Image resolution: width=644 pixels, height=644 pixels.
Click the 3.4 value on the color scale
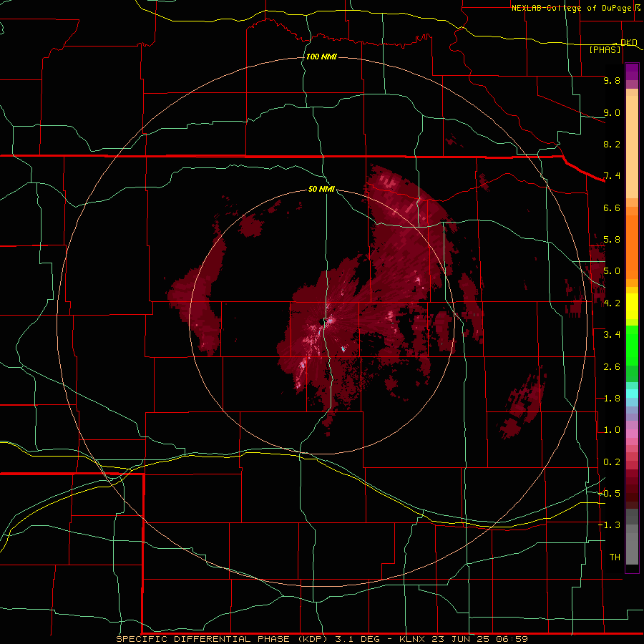click(612, 335)
